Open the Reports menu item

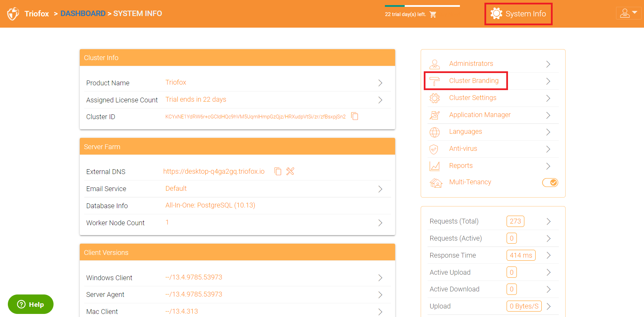[461, 165]
